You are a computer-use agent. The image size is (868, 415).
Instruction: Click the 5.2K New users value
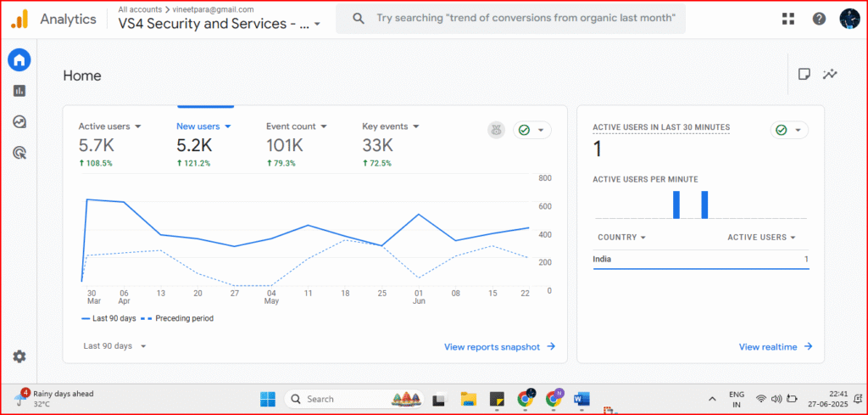[x=194, y=146]
